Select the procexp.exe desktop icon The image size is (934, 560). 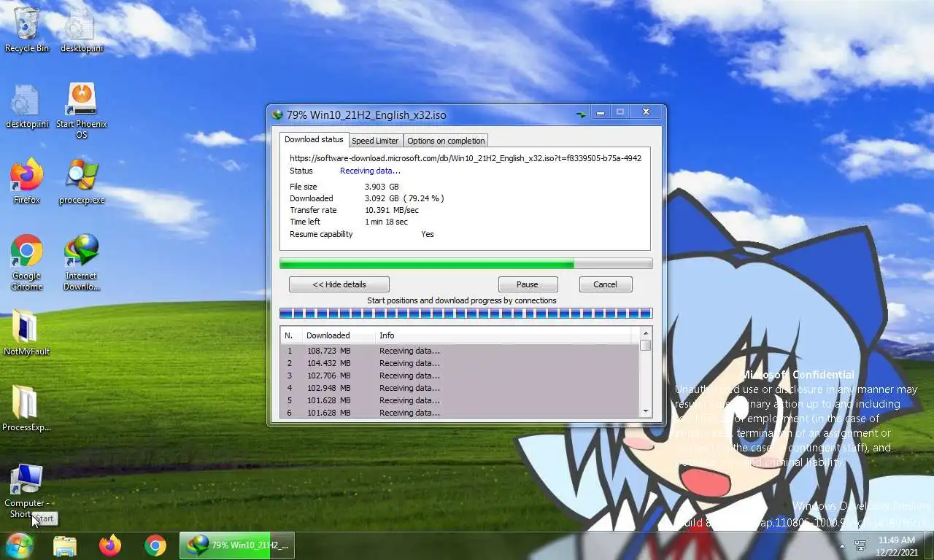81,182
